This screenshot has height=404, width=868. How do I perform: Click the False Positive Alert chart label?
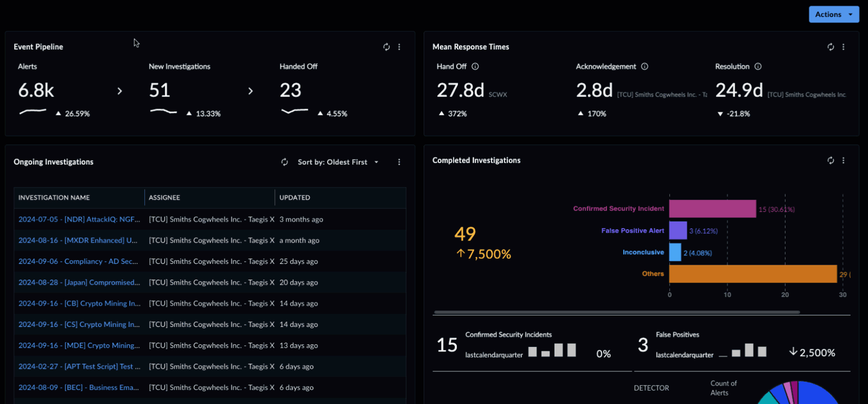[633, 231]
